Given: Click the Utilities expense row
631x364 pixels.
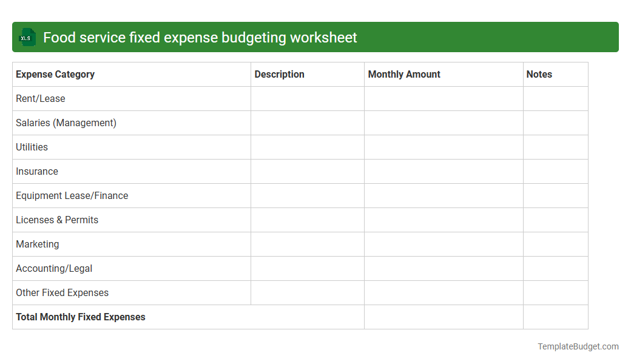Looking at the screenshot, I should tap(32, 147).
